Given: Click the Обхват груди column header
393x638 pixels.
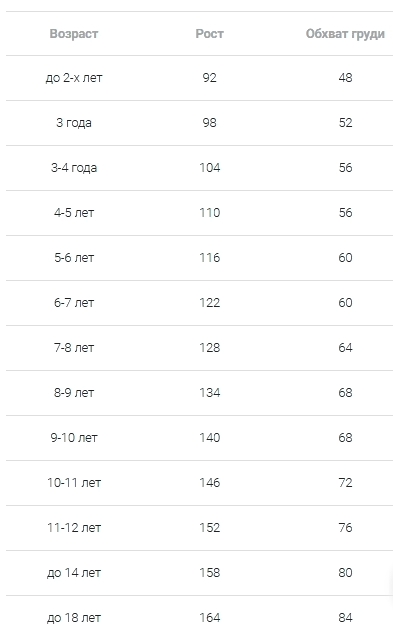Looking at the screenshot, I should coord(345,34).
